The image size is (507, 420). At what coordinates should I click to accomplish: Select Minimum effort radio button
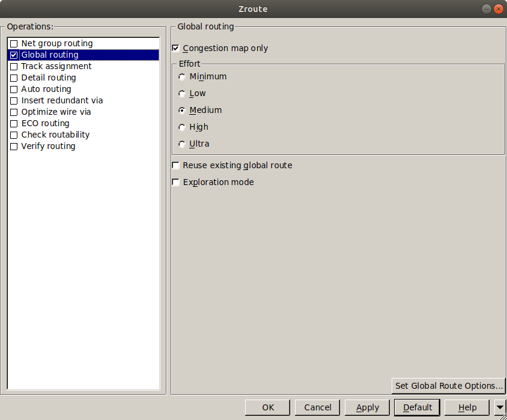point(182,77)
